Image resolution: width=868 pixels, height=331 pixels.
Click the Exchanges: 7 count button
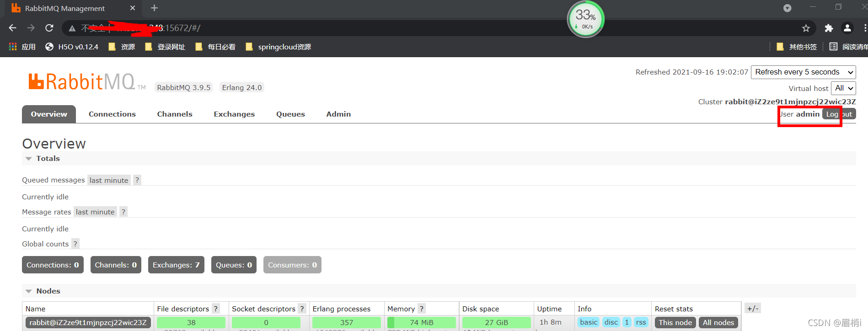(176, 265)
